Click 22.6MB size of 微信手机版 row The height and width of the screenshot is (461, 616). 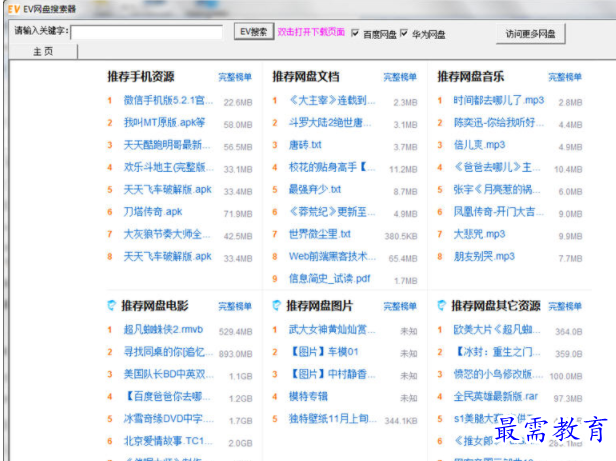coord(238,103)
